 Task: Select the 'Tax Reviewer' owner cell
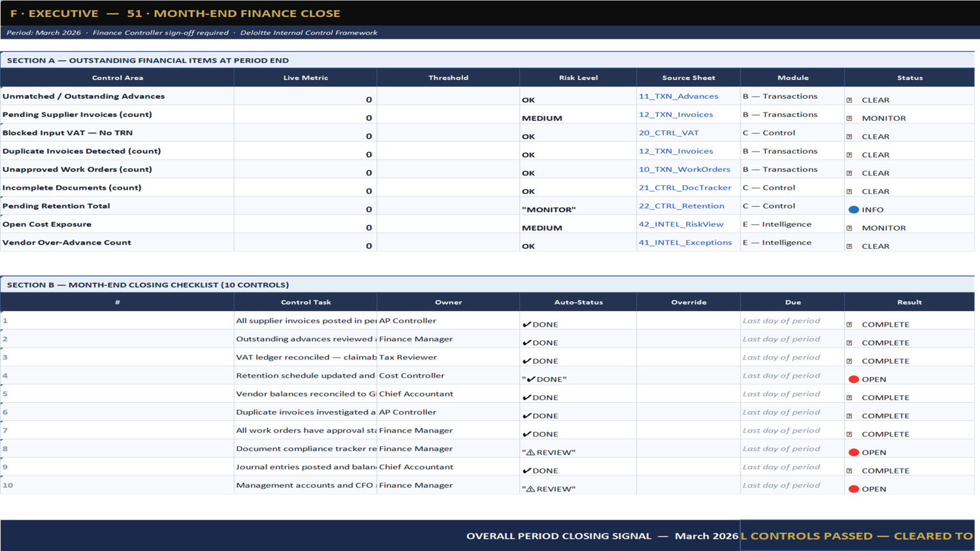pos(448,357)
